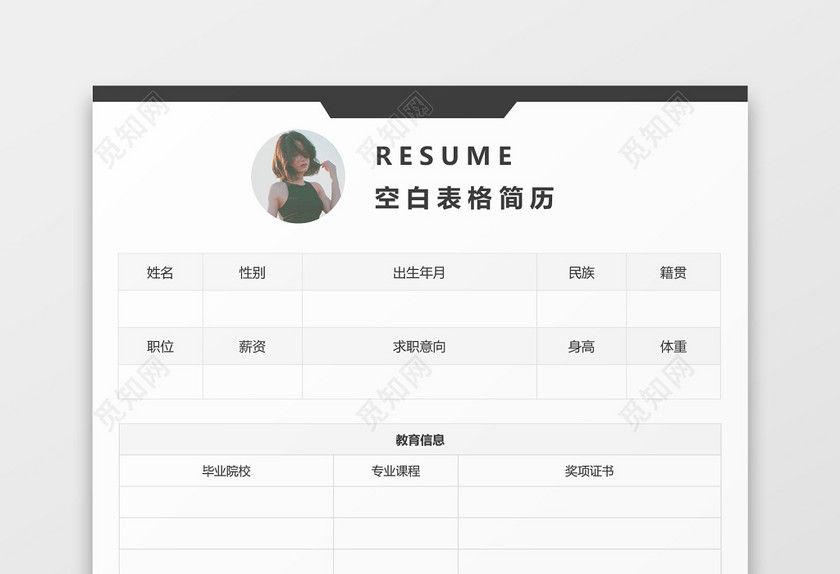Click the 职位 header cell

pos(160,346)
